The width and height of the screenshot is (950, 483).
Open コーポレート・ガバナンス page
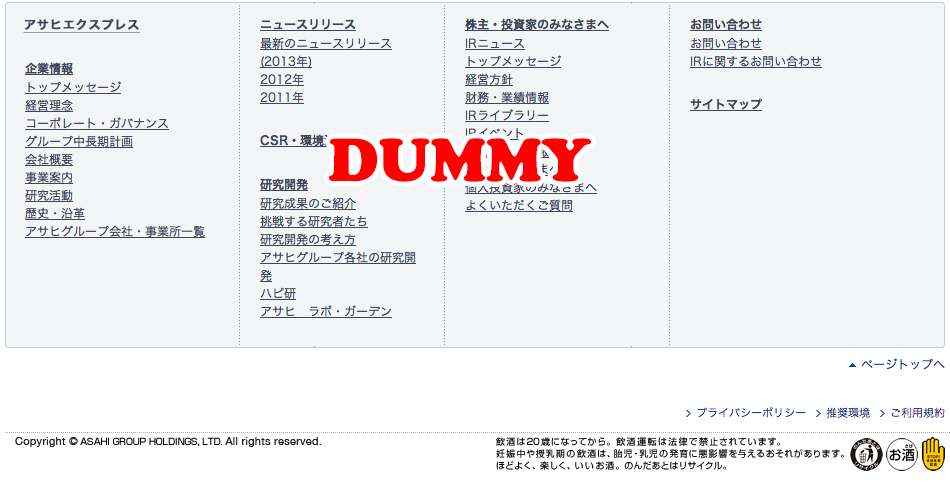click(97, 124)
